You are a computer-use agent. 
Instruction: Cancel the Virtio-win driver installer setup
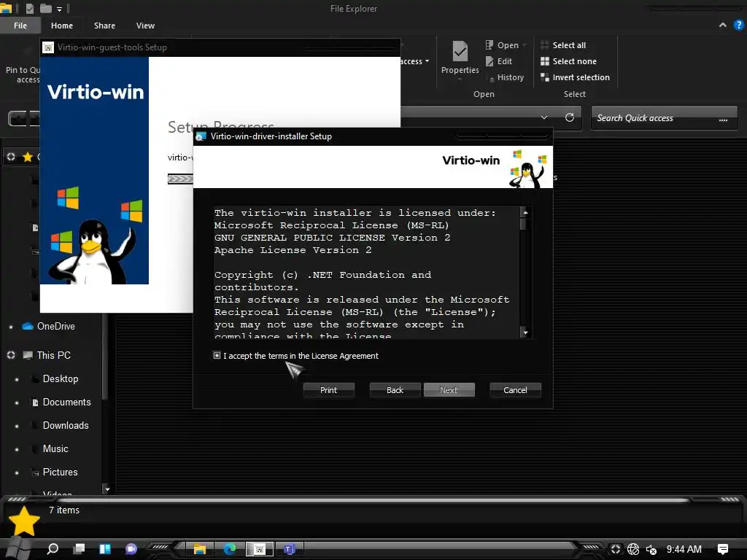[x=516, y=390]
